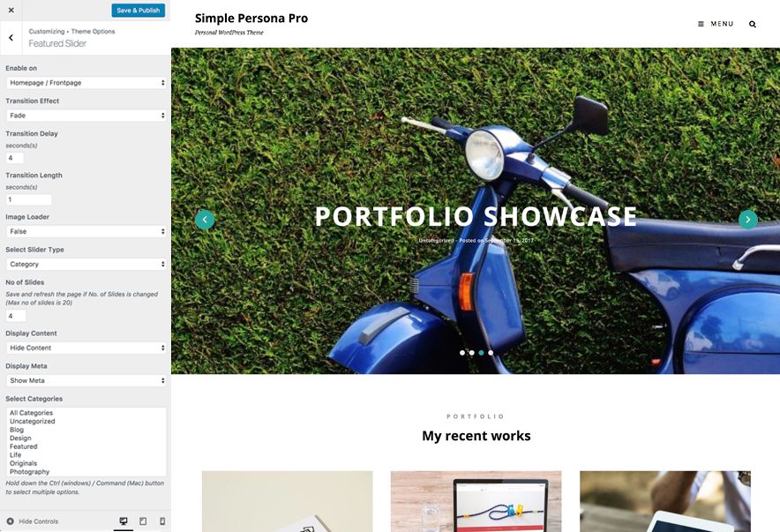Switch to desktop preview device icon

(x=124, y=521)
